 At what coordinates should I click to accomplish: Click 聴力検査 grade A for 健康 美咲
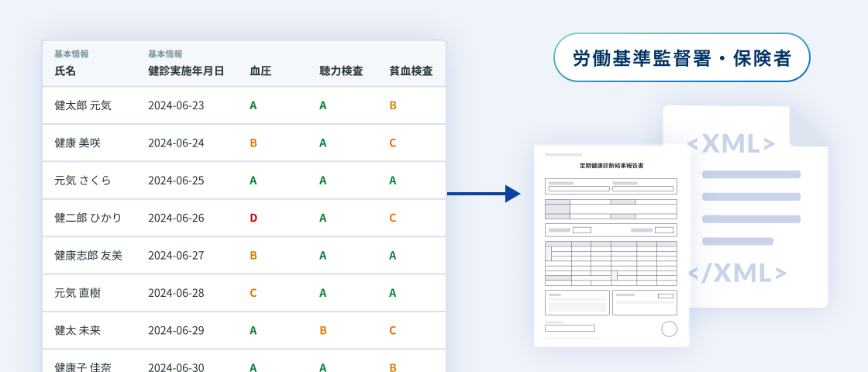pos(322,143)
